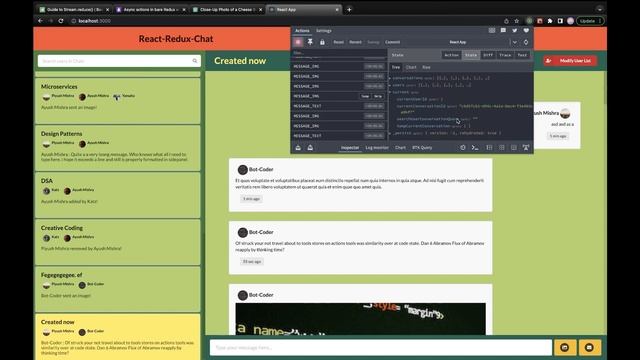
Task: Open remote DevTools icon
Action: [x=526, y=148]
